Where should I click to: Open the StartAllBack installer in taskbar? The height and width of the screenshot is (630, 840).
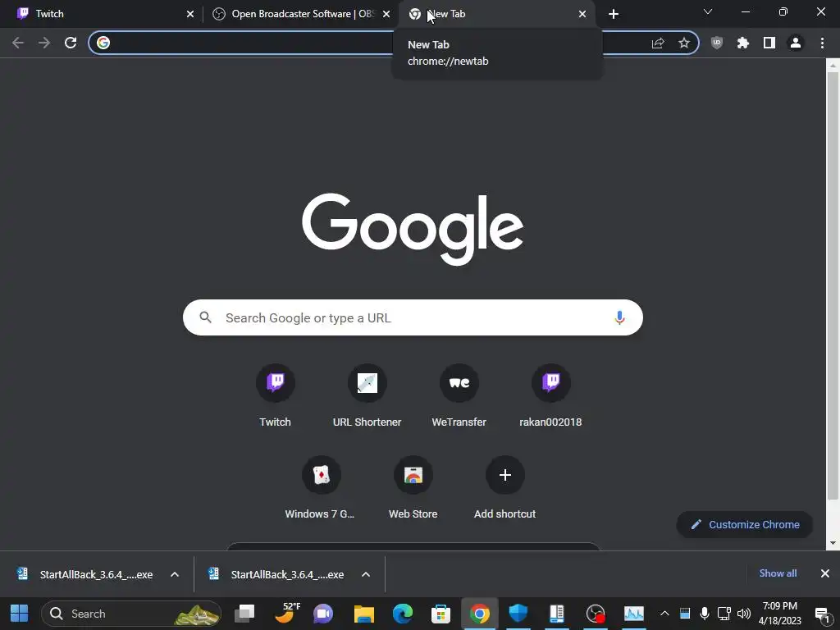point(557,614)
